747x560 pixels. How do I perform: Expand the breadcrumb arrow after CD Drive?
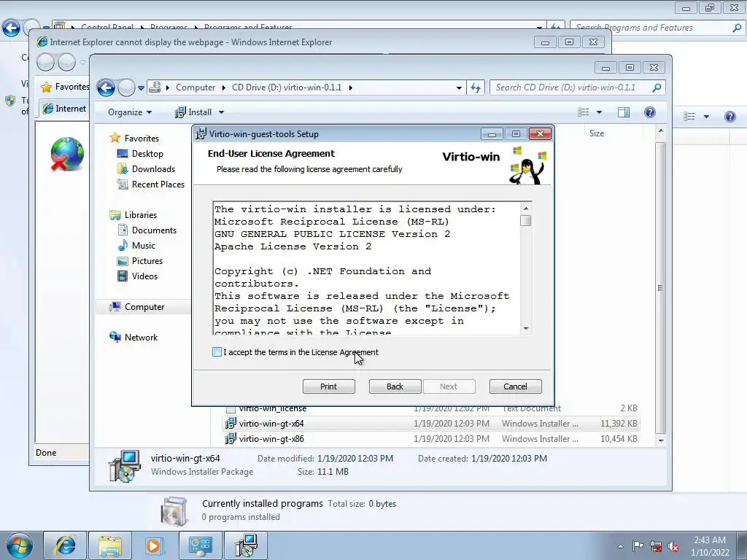tap(351, 87)
